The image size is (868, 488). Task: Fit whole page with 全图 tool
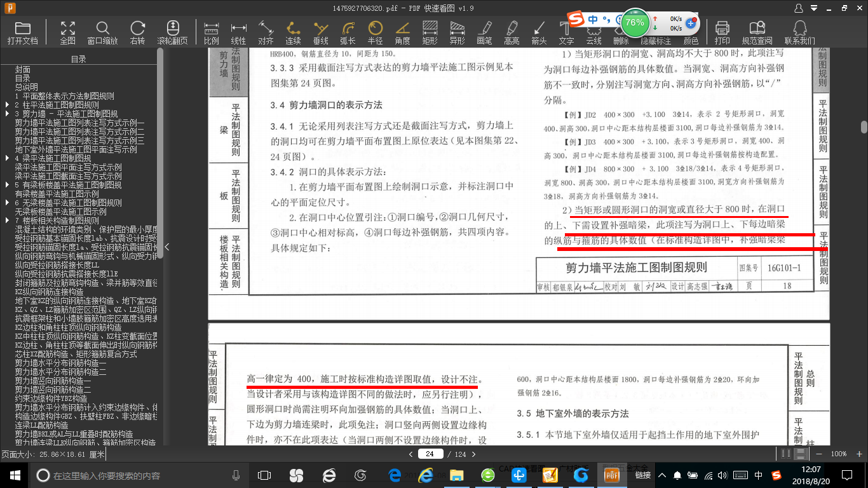(x=68, y=32)
